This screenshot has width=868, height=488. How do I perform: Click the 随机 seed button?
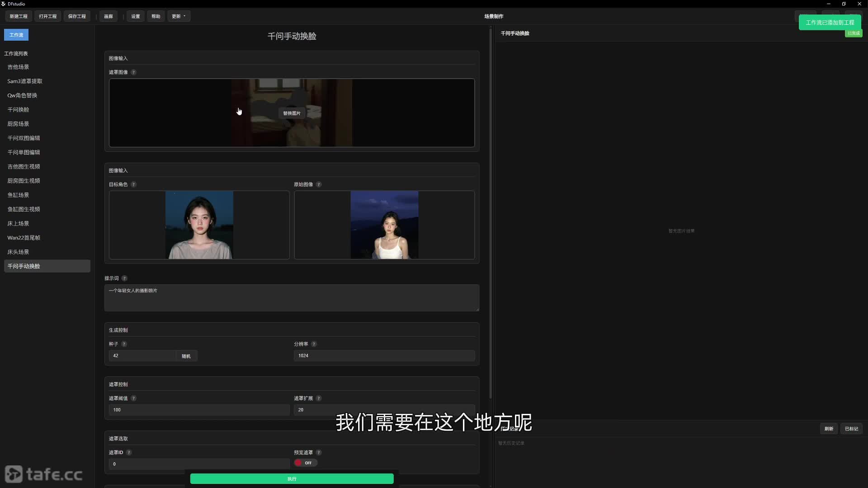click(x=186, y=356)
